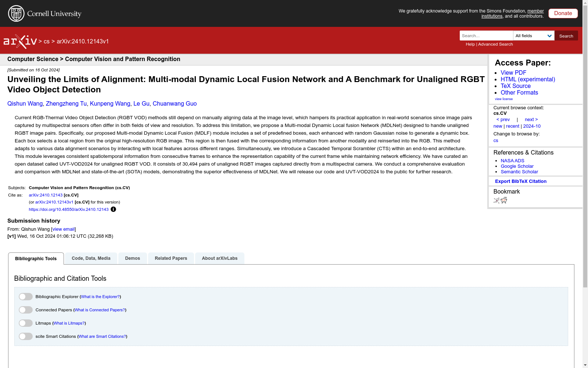Click the BibSonomy bookmark icon
This screenshot has height=368, width=588.
point(496,201)
